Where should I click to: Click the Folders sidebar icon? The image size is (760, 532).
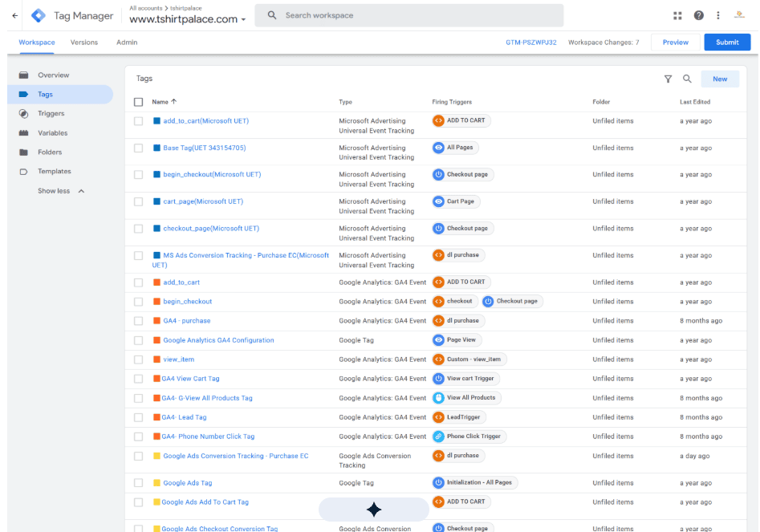[24, 152]
